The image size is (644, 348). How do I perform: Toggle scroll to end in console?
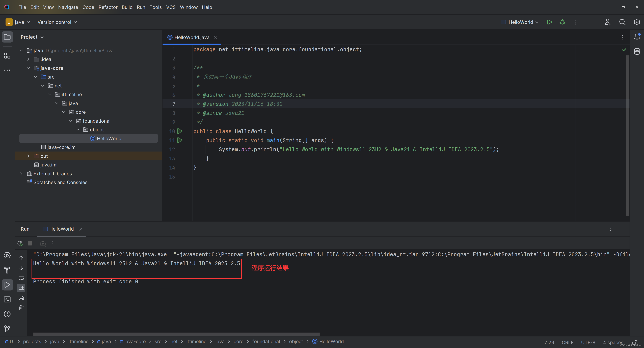coord(21,288)
